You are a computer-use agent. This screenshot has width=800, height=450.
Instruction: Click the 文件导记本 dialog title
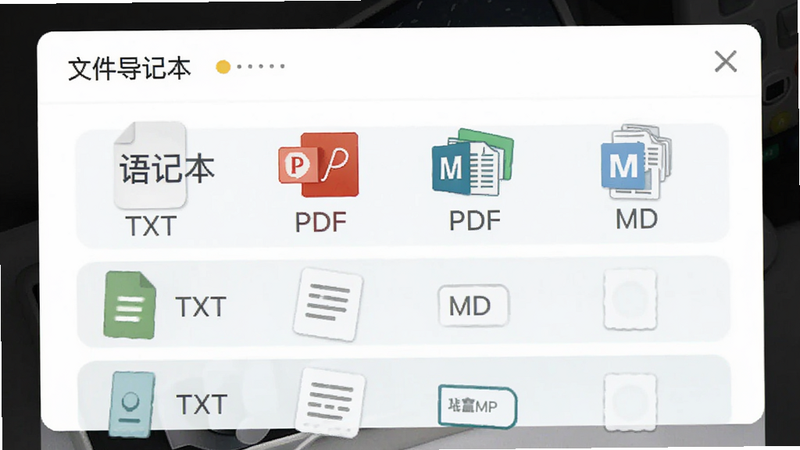pos(130,68)
